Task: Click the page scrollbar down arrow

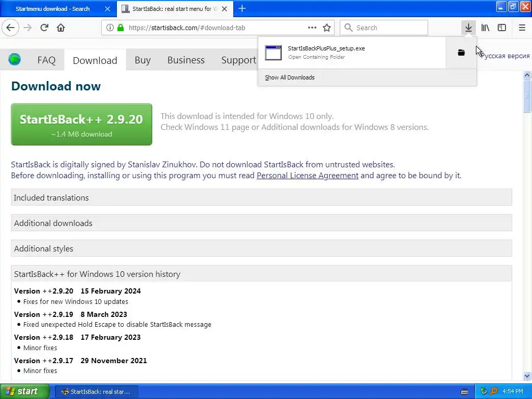Action: pyautogui.click(x=527, y=376)
